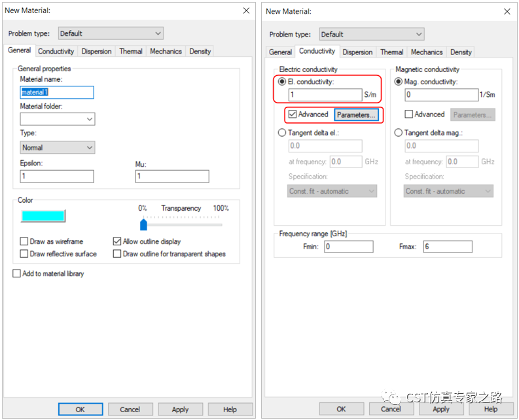Switch to Mechanics tab in left dialog
The height and width of the screenshot is (420, 519).
[x=166, y=51]
